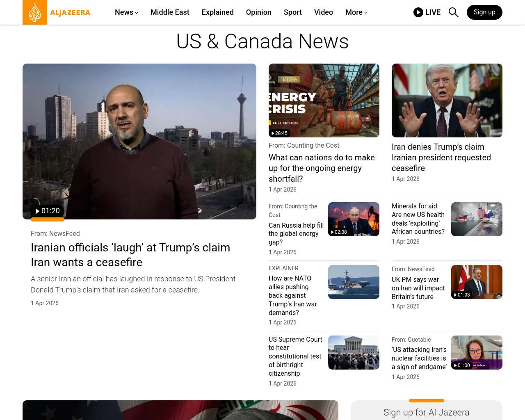Open the Minerals for aid lab thumbnail

476,219
